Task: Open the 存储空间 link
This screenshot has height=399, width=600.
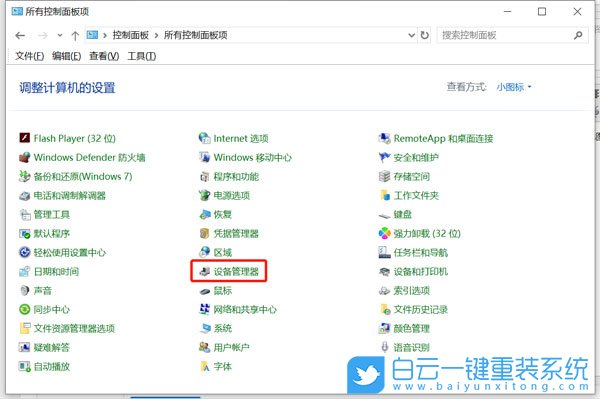Action: coord(412,176)
